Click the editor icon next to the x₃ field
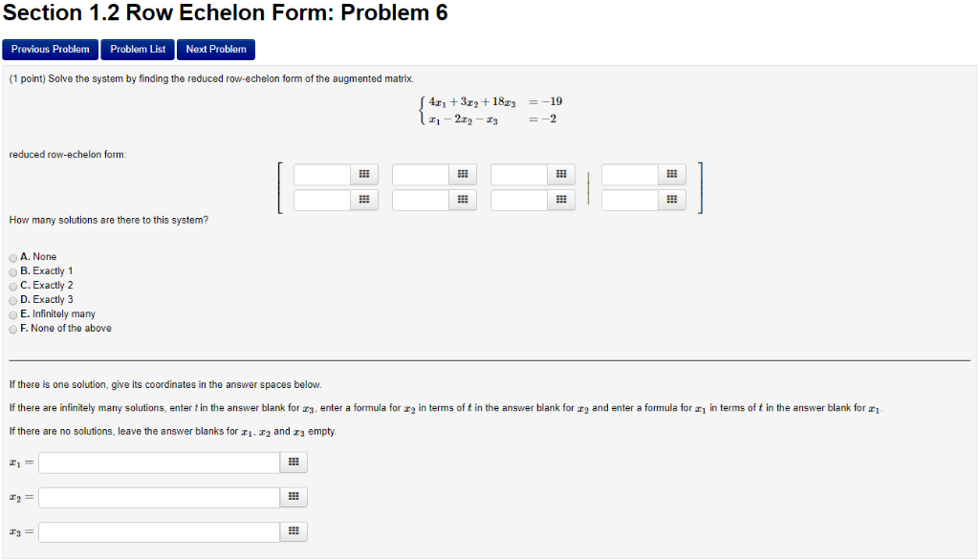The image size is (979, 560). [x=294, y=530]
